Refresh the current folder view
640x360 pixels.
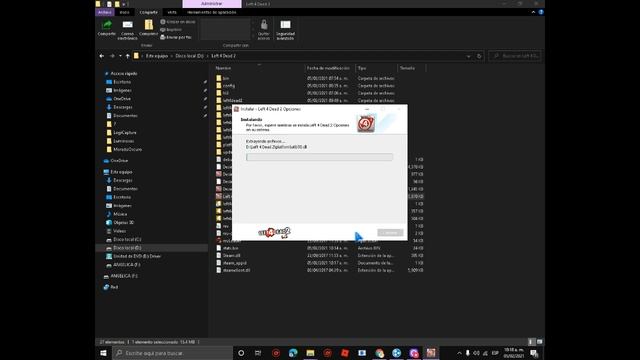[479, 56]
